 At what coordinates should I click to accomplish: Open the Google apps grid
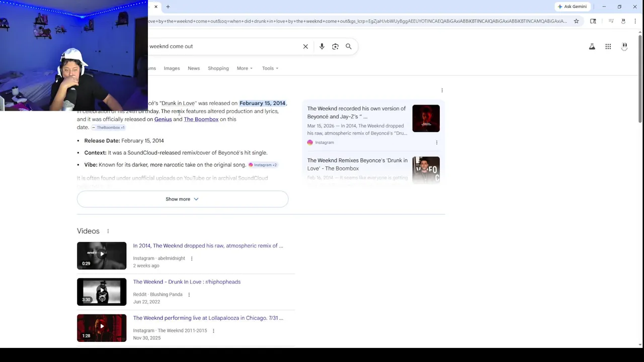click(608, 46)
